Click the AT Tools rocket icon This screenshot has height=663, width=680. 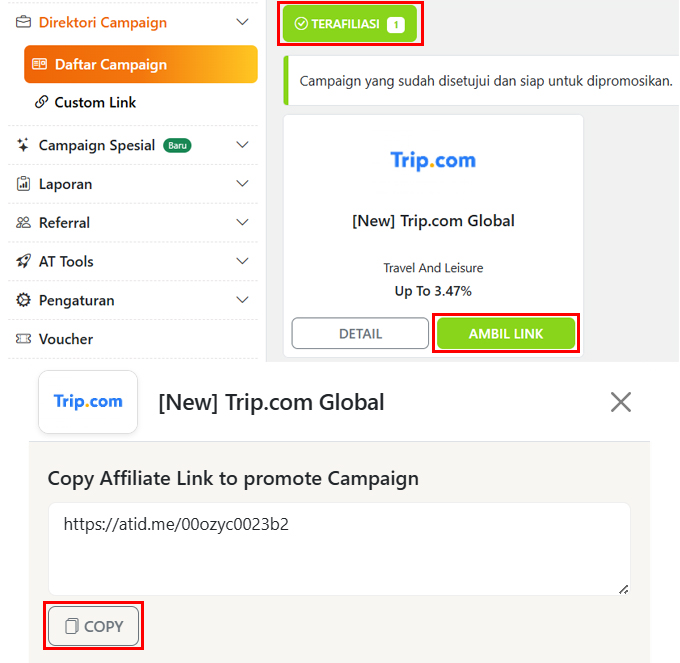coord(23,261)
